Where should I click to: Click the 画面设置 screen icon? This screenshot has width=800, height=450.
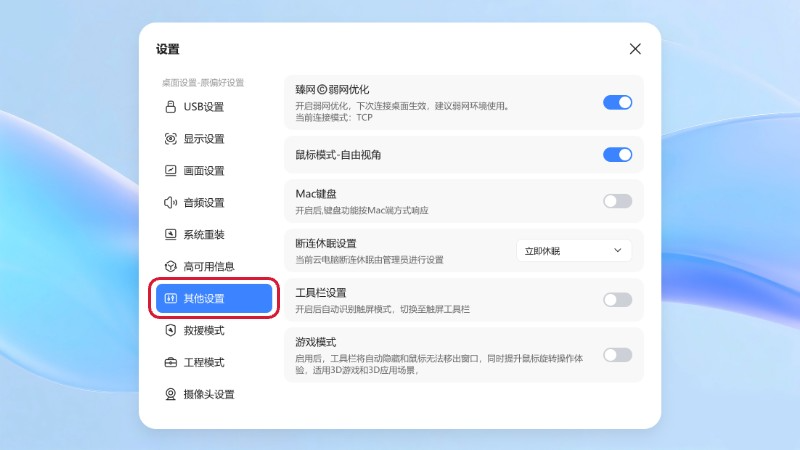[170, 170]
